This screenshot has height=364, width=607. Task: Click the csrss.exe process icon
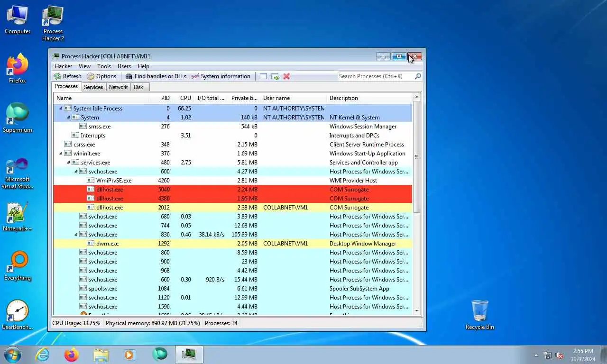tap(68, 145)
